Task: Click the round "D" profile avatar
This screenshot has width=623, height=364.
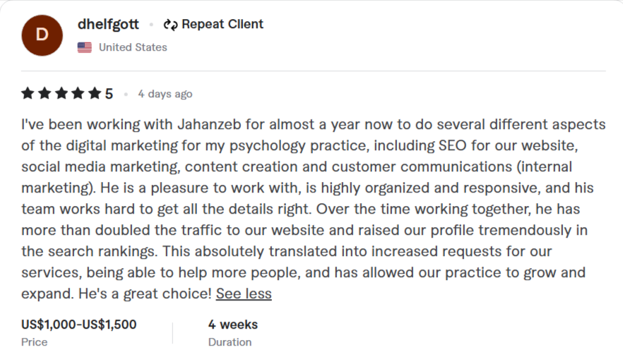Action: [42, 35]
